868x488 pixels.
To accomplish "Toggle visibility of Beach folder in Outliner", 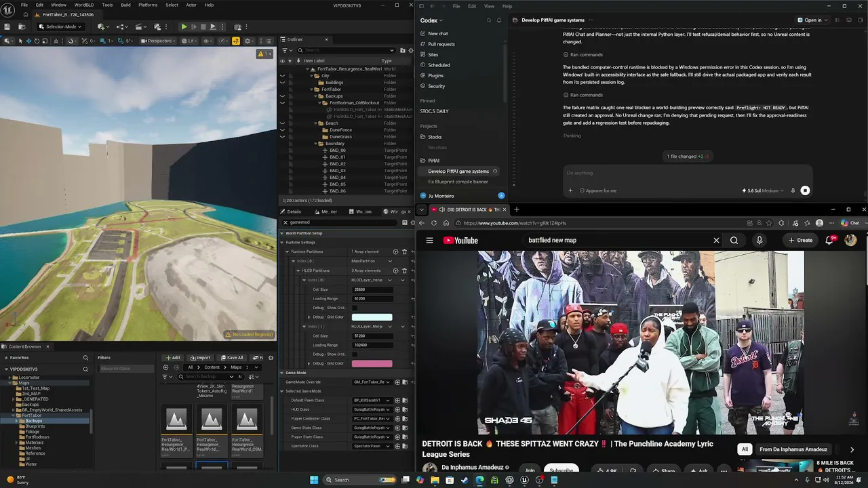I will click(282, 123).
